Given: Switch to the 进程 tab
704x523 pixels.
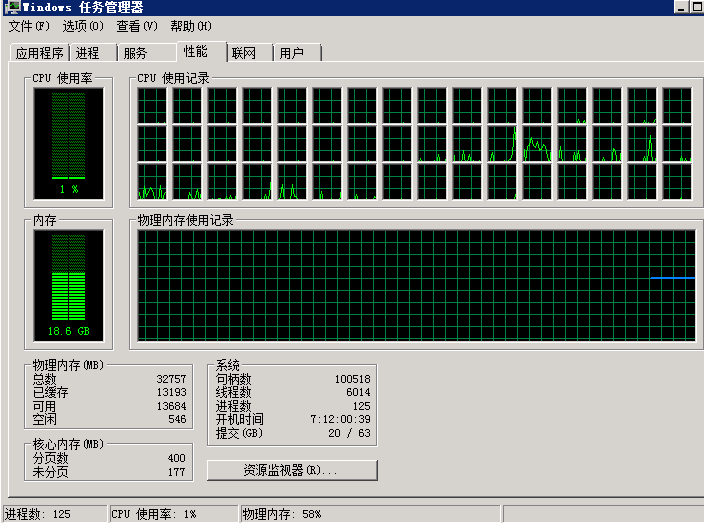Looking at the screenshot, I should pyautogui.click(x=93, y=53).
